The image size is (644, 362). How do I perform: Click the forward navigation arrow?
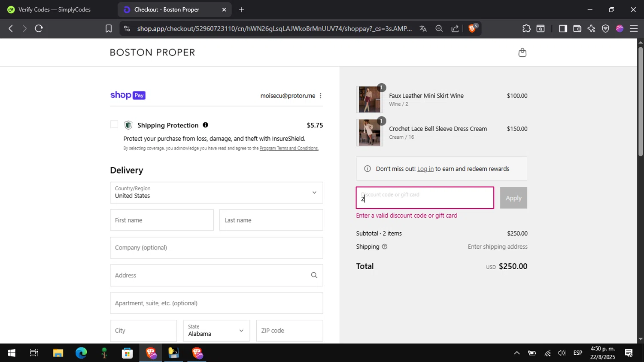pyautogui.click(x=24, y=28)
